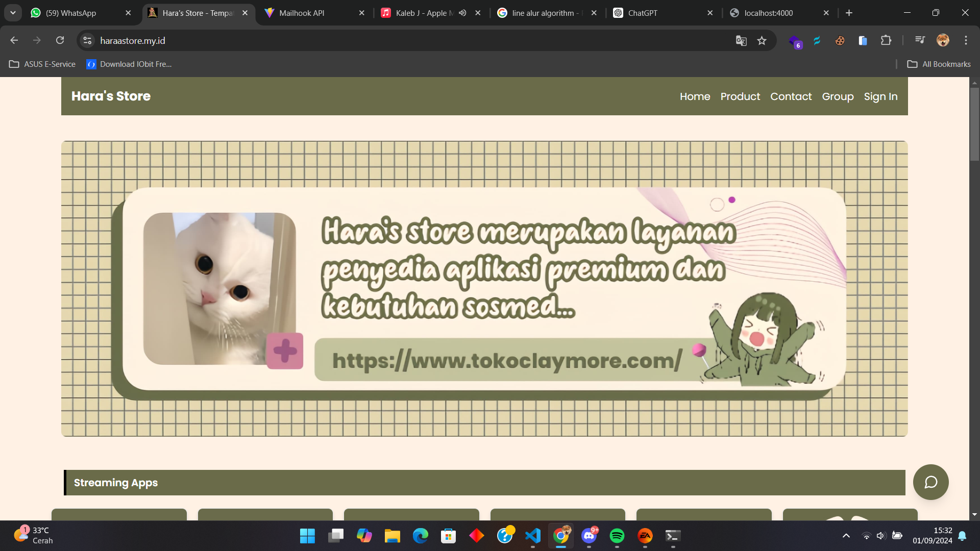Open volume control in system tray

(881, 536)
